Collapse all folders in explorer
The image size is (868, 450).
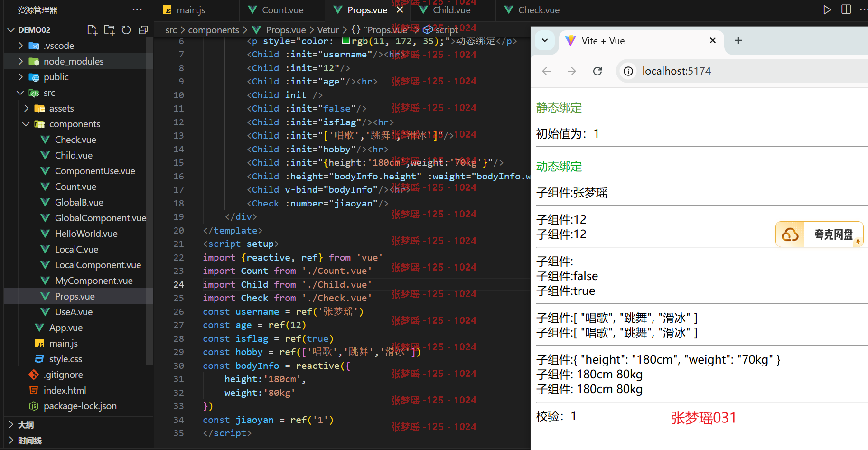(143, 30)
